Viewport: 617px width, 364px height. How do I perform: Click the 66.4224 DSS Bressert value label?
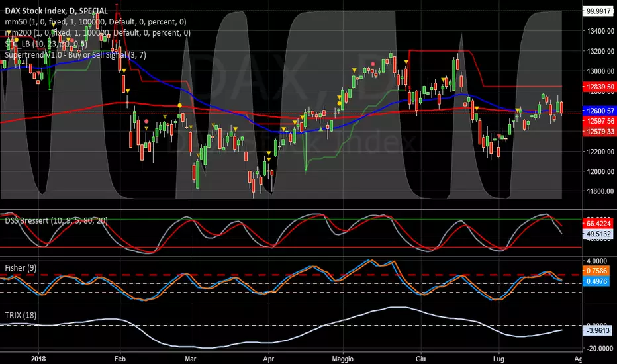(x=598, y=224)
